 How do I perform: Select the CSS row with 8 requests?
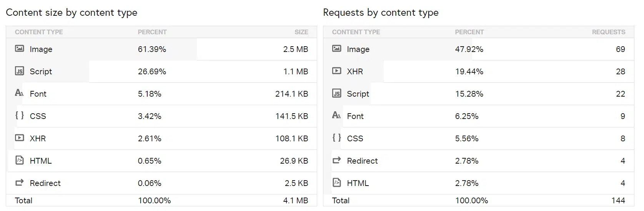coord(478,139)
